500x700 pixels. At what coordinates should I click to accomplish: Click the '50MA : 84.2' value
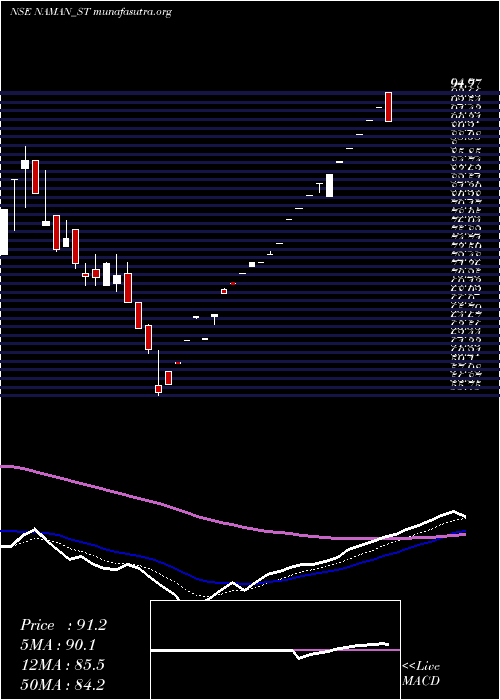click(x=63, y=684)
